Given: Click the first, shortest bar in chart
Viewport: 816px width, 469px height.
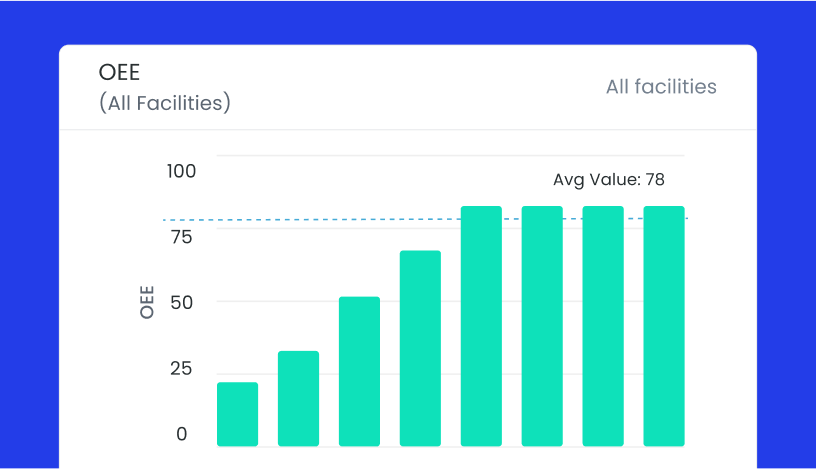Looking at the screenshot, I should tap(237, 414).
